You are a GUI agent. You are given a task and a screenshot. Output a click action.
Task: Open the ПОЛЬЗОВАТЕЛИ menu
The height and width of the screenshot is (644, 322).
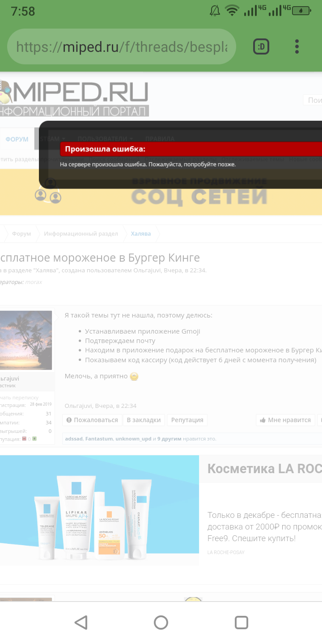coord(105,139)
